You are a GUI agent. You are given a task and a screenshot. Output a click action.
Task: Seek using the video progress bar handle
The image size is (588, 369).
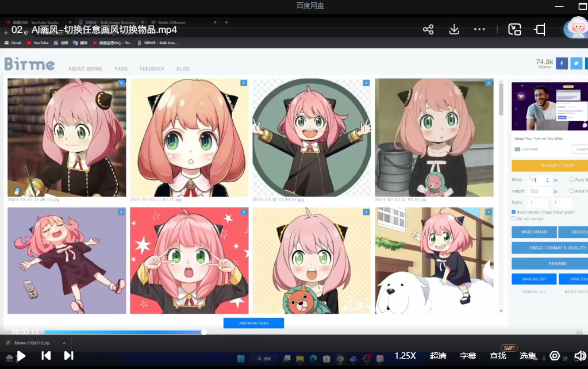coord(203,332)
